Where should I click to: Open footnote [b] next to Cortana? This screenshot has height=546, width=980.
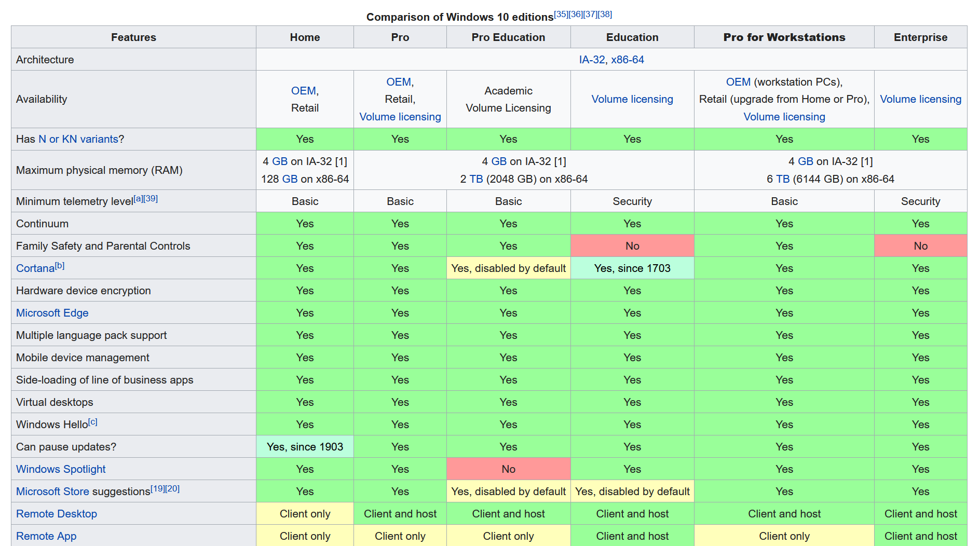pyautogui.click(x=60, y=266)
